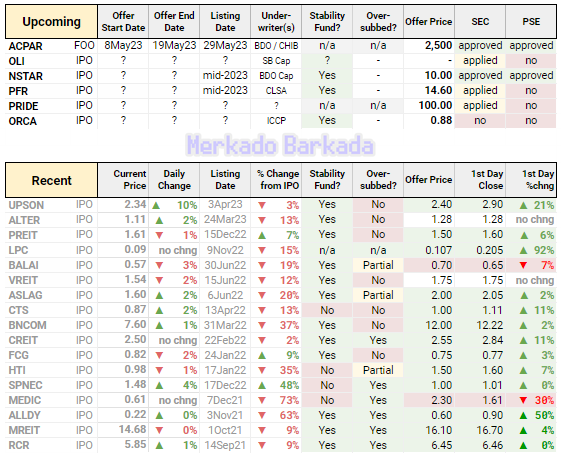
Task: Click the ICCP underwriter cell
Action: coord(276,121)
